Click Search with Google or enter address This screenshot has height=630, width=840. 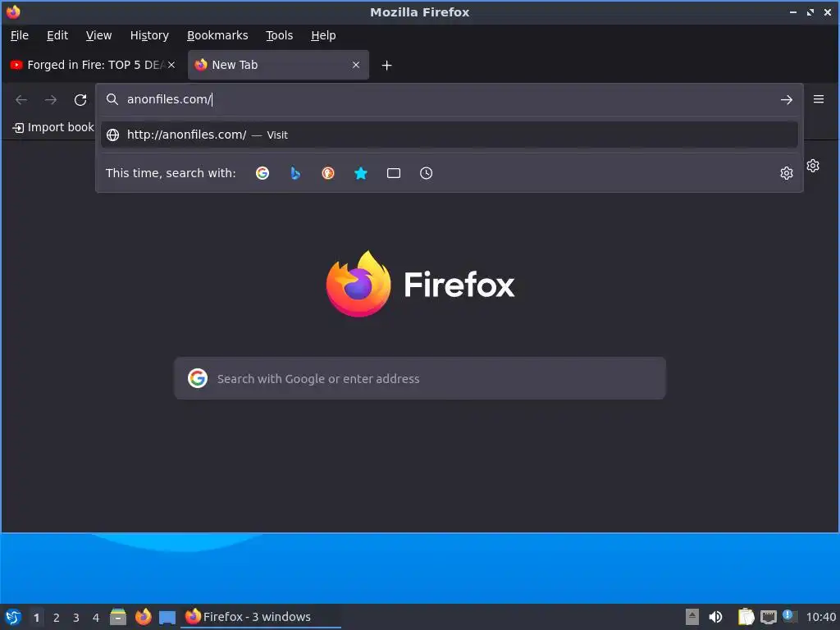pyautogui.click(x=420, y=378)
